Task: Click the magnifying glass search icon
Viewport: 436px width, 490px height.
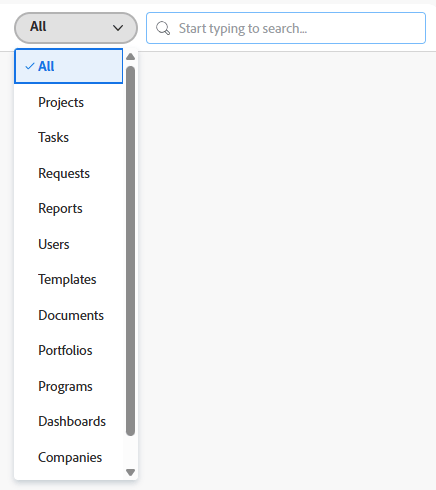Action: point(163,28)
